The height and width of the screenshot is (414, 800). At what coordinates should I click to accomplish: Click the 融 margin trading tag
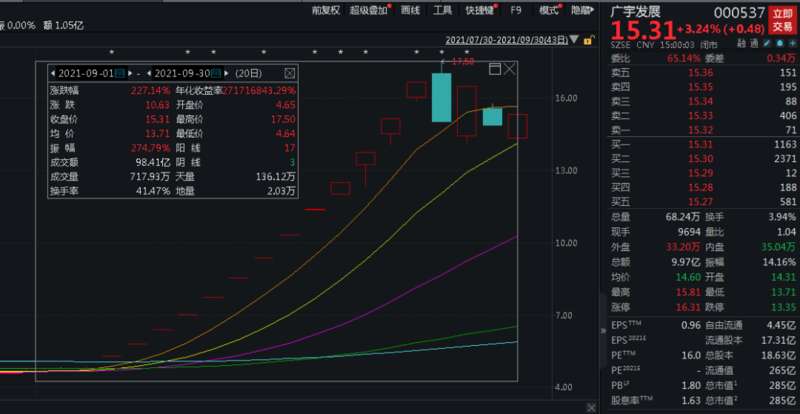[x=741, y=44]
